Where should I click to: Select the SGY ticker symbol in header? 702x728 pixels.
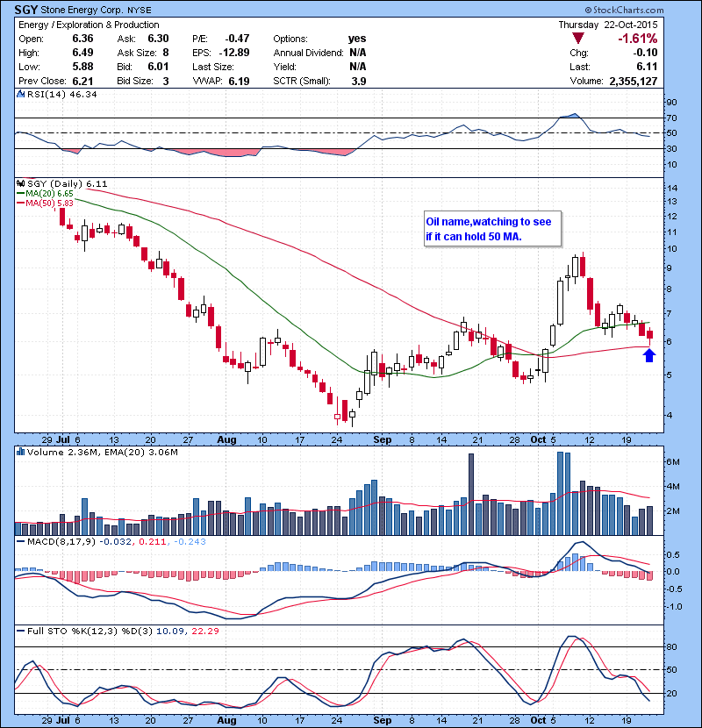(x=25, y=10)
